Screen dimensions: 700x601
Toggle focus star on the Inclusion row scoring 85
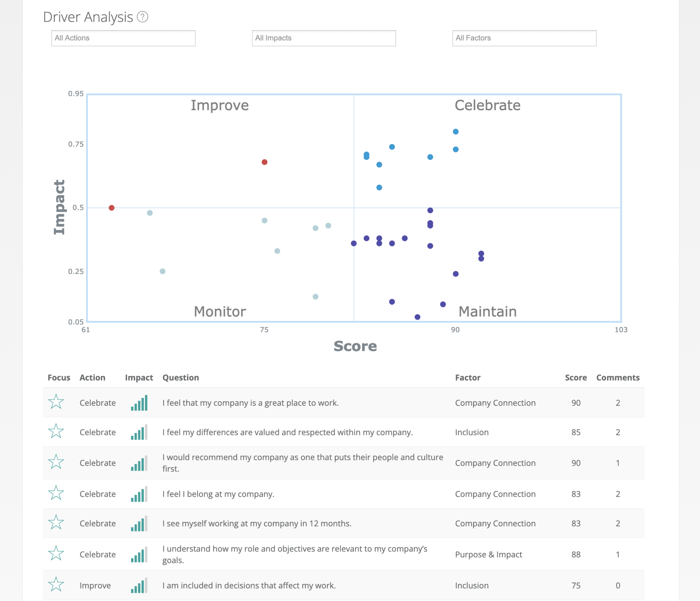click(56, 432)
